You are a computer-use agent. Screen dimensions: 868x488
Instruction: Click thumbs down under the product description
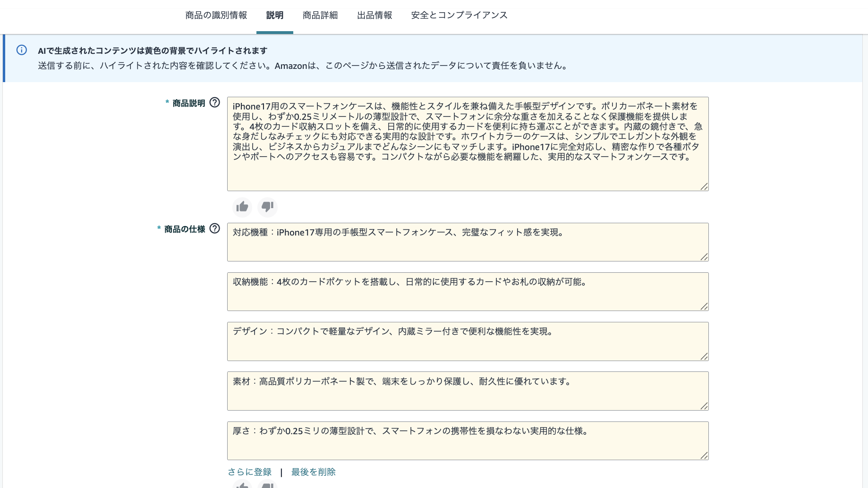(x=267, y=207)
